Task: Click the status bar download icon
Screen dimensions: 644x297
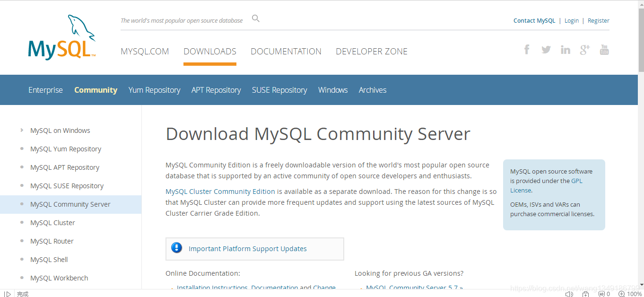Action: pos(586,294)
